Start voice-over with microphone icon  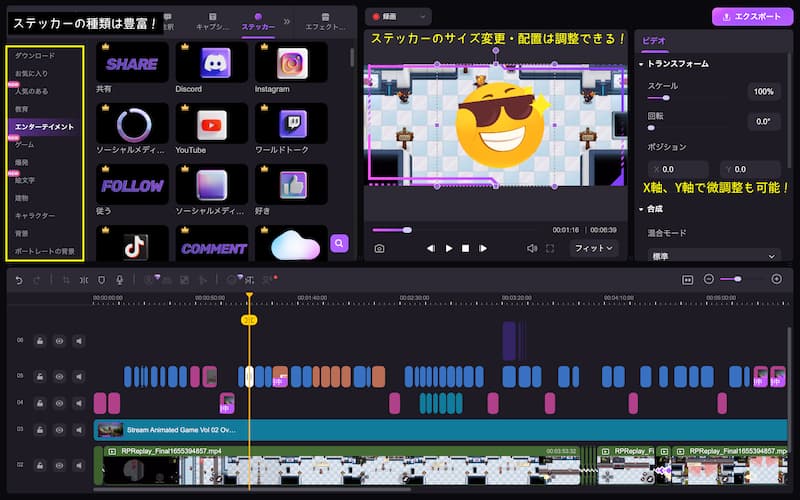(119, 280)
